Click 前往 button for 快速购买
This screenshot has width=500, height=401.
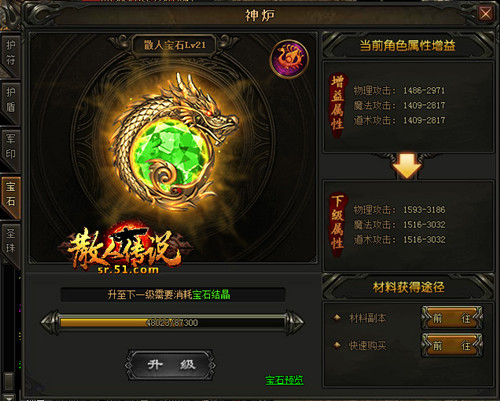click(x=452, y=345)
